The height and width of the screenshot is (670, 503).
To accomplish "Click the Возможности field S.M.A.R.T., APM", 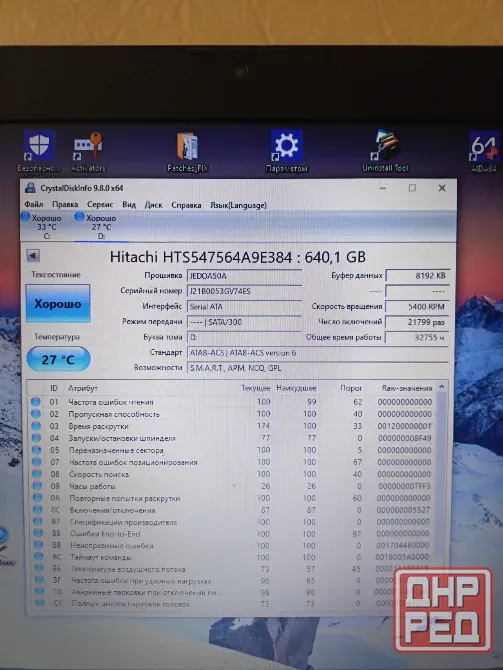I will click(318, 368).
